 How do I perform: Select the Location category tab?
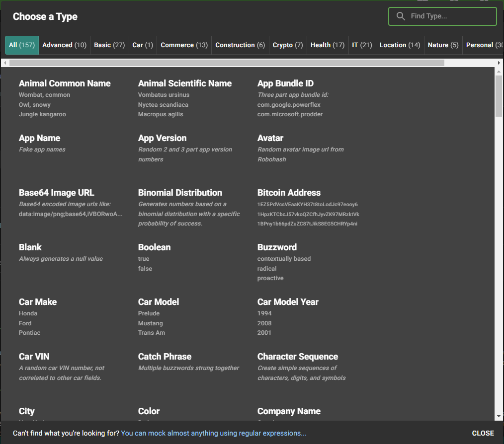(x=400, y=45)
